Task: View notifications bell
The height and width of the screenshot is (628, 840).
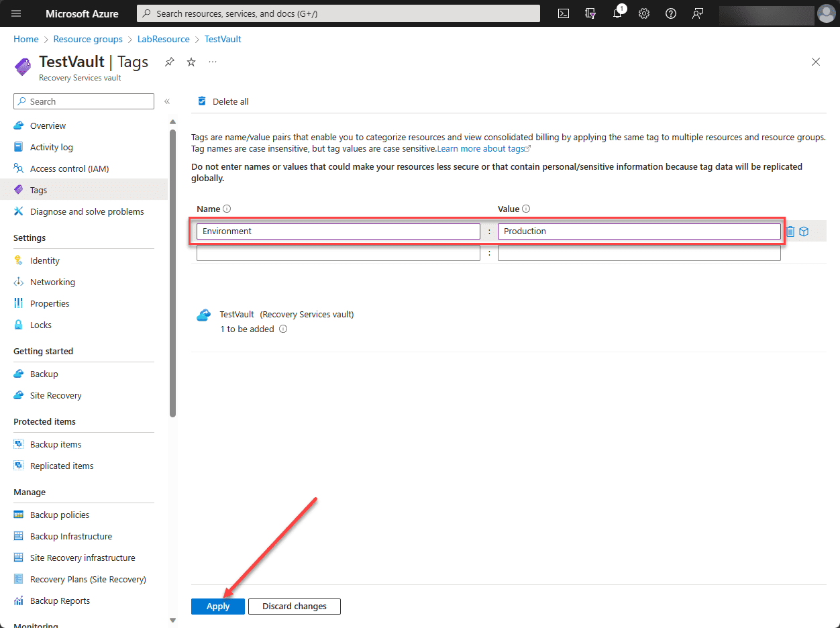Action: click(x=618, y=13)
